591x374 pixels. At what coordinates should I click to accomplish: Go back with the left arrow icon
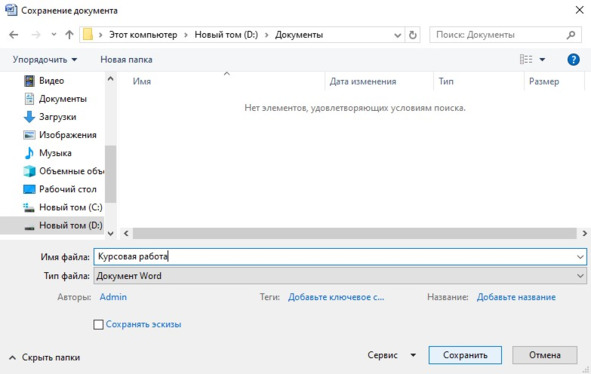click(x=14, y=35)
